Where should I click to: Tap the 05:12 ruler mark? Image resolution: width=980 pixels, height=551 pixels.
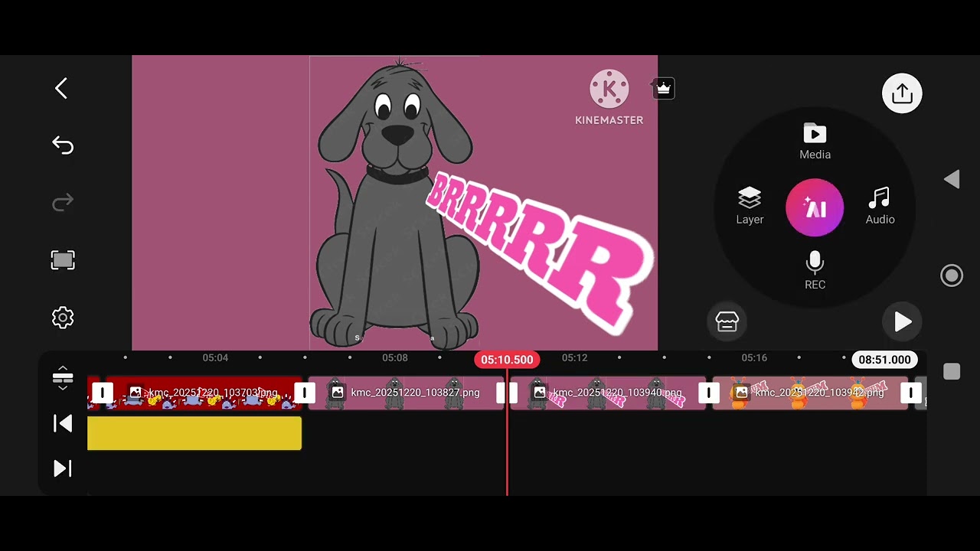[x=574, y=357]
